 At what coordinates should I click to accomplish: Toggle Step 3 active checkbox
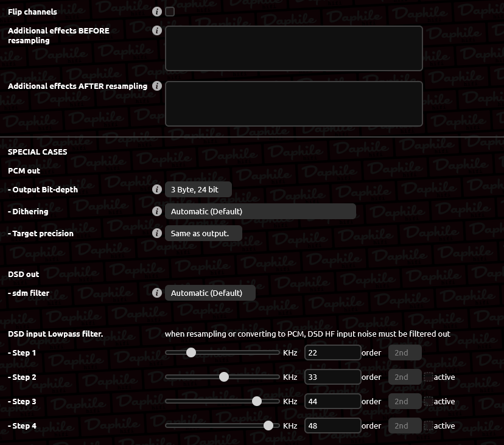[x=428, y=401]
